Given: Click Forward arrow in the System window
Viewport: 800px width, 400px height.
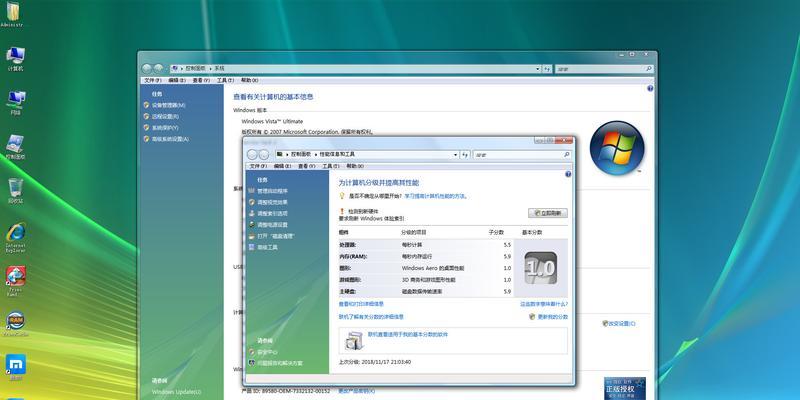Looking at the screenshot, I should (x=158, y=68).
